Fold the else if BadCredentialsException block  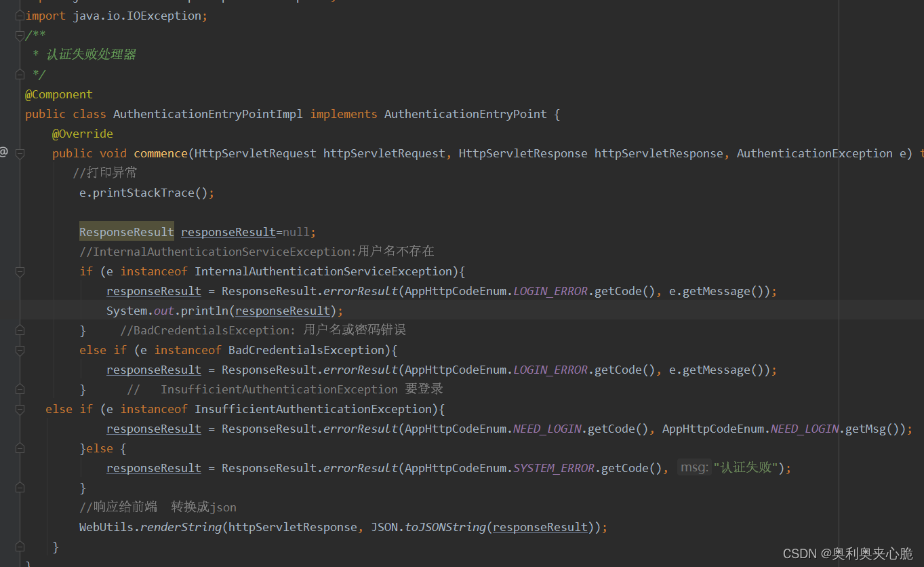(x=20, y=350)
